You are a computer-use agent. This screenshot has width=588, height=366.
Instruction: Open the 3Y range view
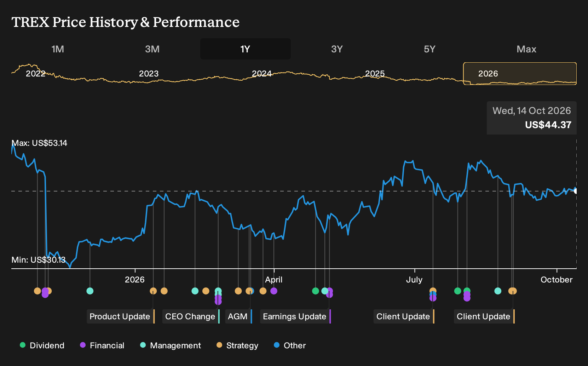[337, 49]
